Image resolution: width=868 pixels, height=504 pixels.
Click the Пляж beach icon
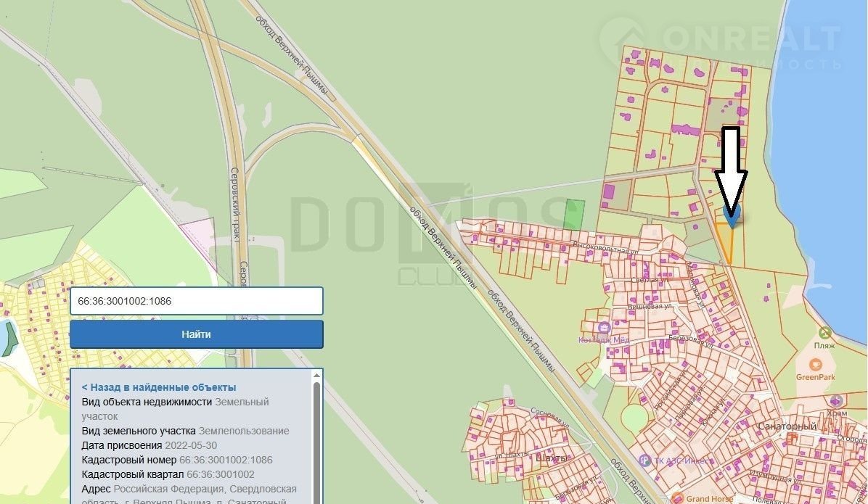click(x=824, y=333)
